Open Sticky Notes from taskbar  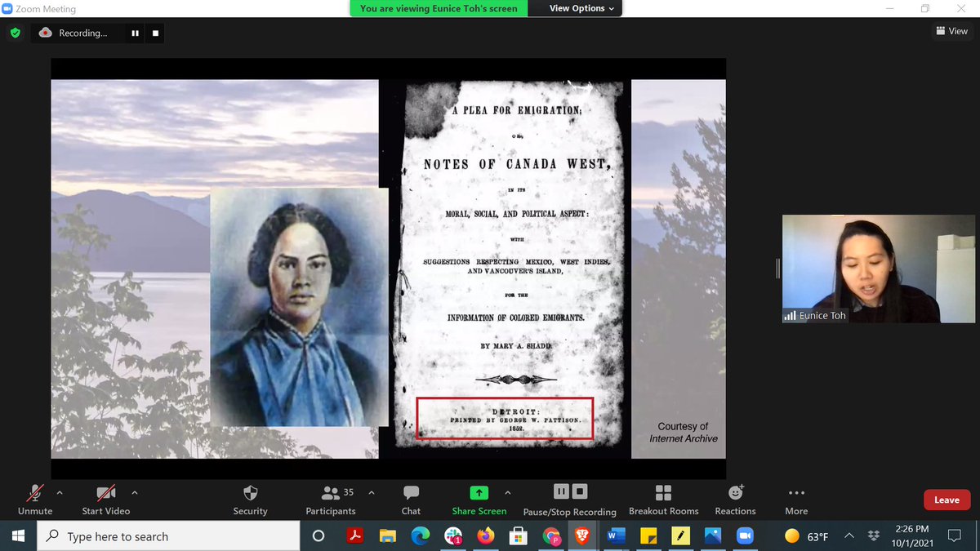pos(648,536)
